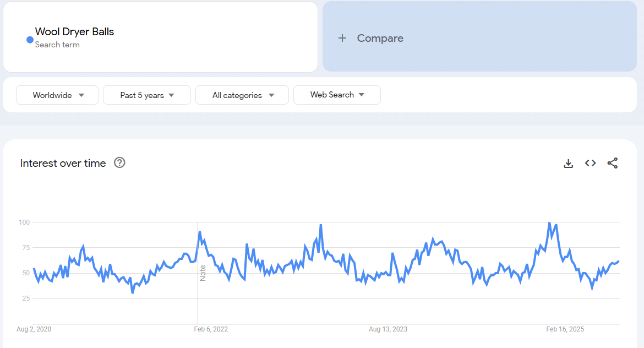Click the Interest over time heading
This screenshot has height=348, width=644.
click(63, 164)
